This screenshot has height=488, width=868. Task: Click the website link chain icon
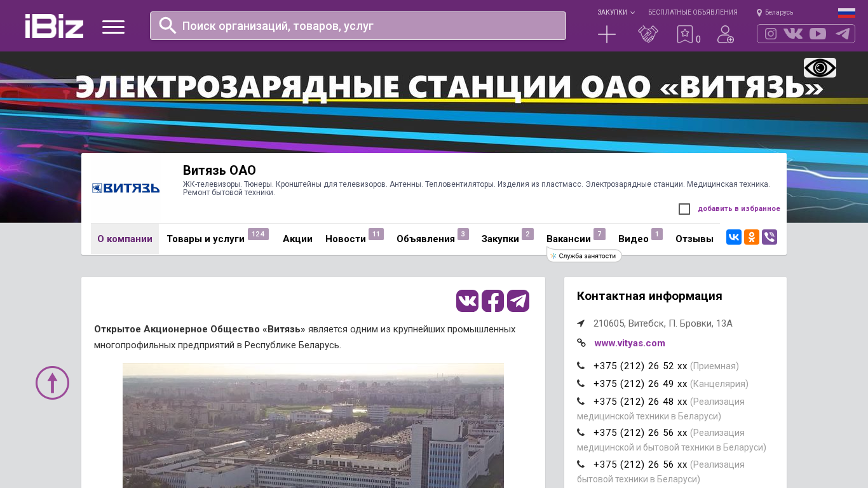click(x=581, y=342)
